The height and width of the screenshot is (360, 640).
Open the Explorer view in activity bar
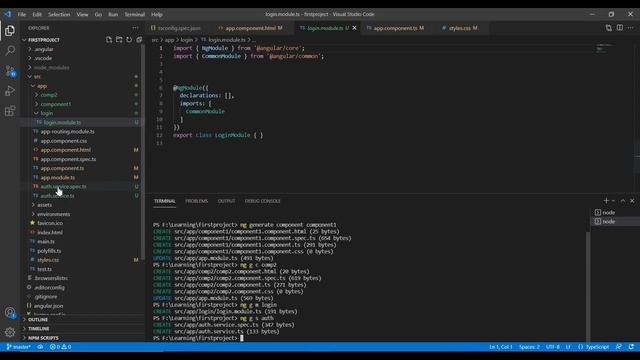[x=10, y=31]
